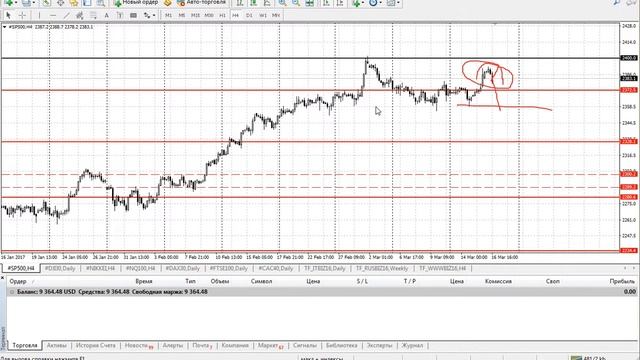Viewport: 640px width, 360px height.
Task: Open the #DAX30,Daily chart tab
Action: [182, 268]
